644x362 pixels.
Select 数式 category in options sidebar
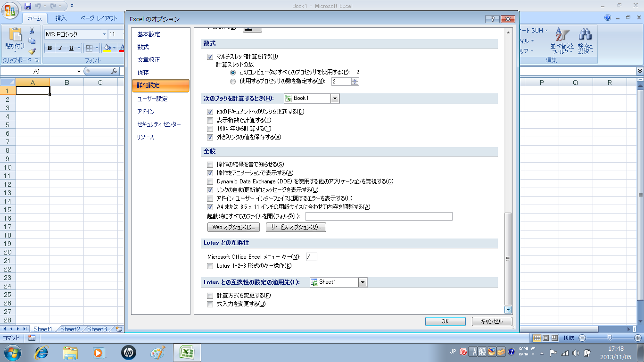[x=143, y=47]
